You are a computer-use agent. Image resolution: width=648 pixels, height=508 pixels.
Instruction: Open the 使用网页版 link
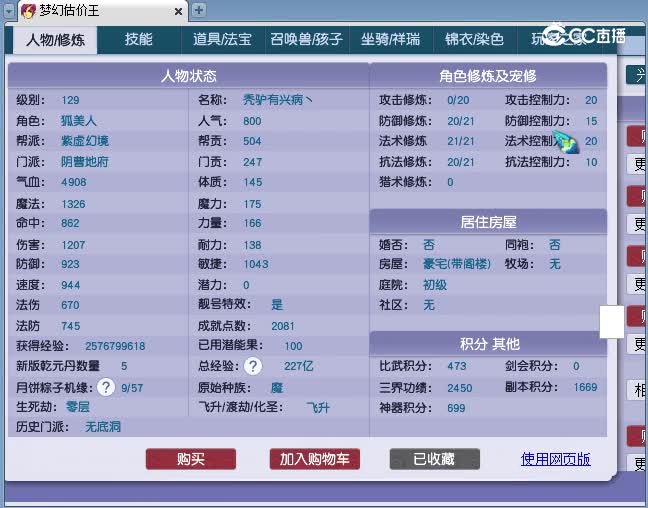pyautogui.click(x=555, y=459)
